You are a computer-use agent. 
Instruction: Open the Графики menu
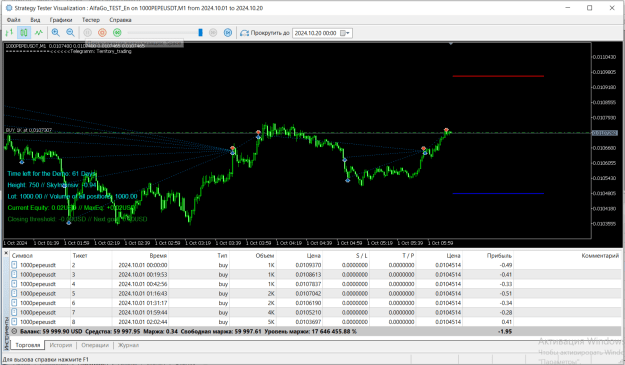click(61, 20)
